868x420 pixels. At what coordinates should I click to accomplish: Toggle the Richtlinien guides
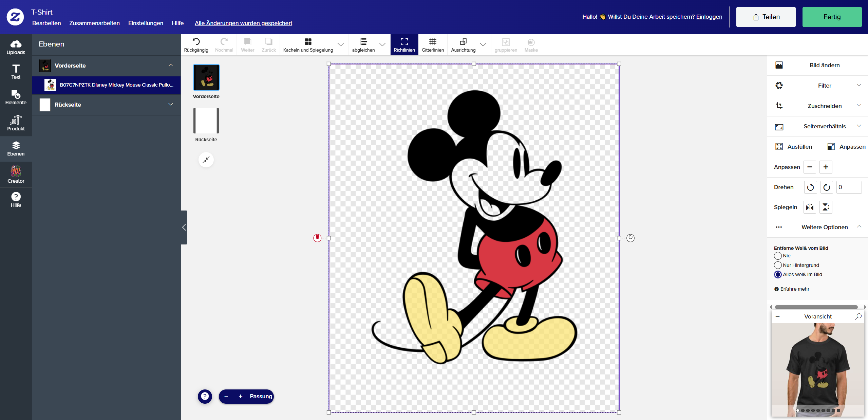(x=404, y=45)
